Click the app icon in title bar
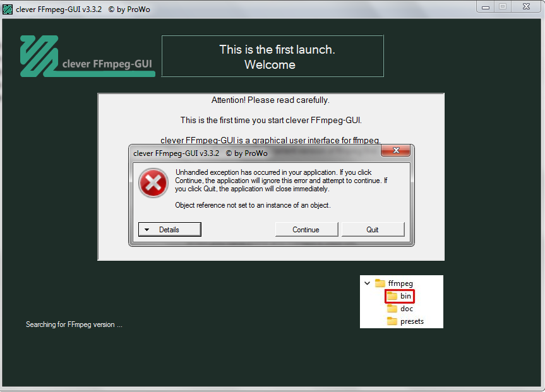 tap(8, 9)
